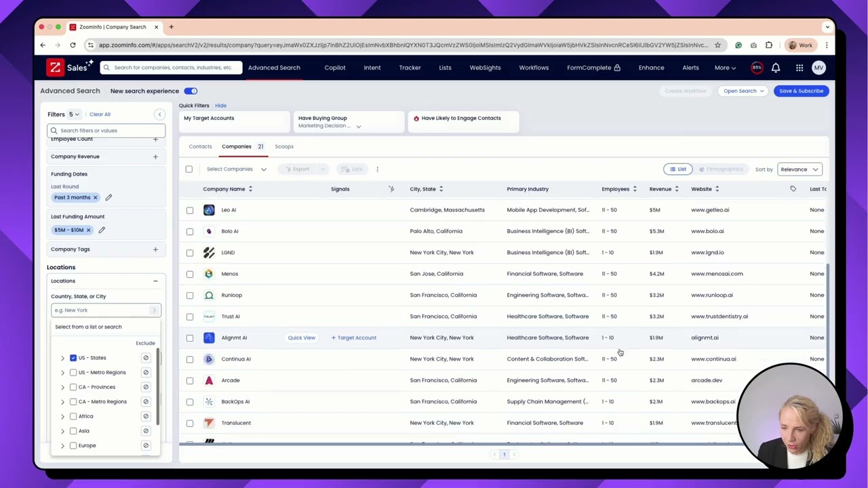
Task: Open the notifications bell icon
Action: [776, 68]
